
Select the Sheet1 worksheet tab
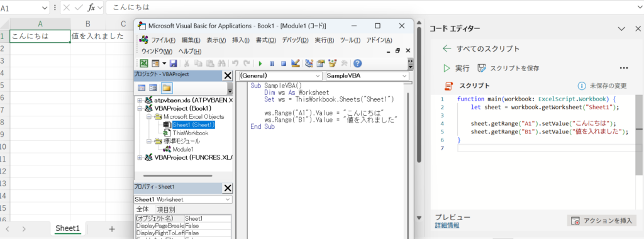pyautogui.click(x=68, y=229)
